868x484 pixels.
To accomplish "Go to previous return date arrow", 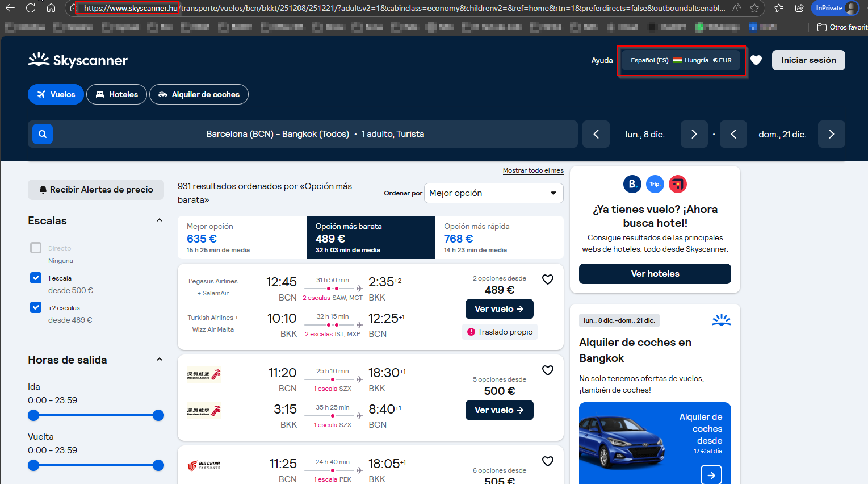I will 733,134.
